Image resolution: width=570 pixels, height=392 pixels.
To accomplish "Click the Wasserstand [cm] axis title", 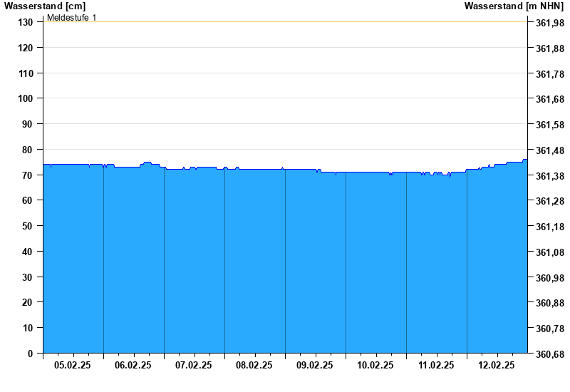I will (x=44, y=6).
